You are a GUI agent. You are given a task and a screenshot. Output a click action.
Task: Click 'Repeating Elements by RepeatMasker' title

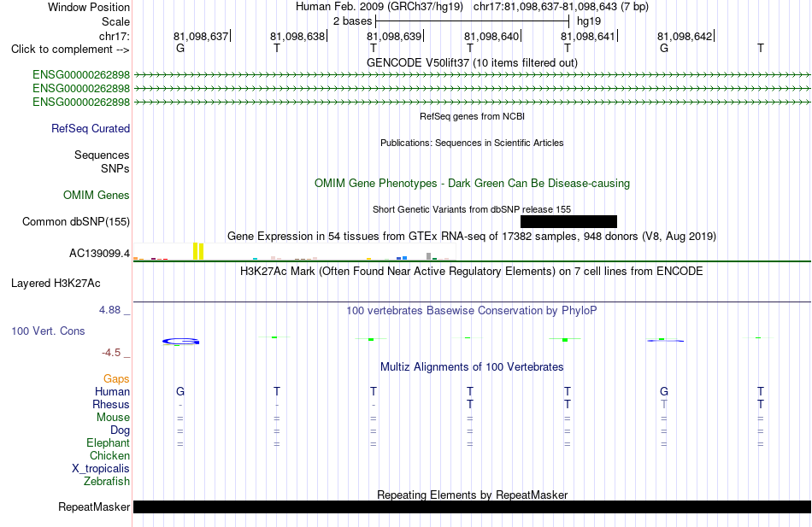click(472, 495)
